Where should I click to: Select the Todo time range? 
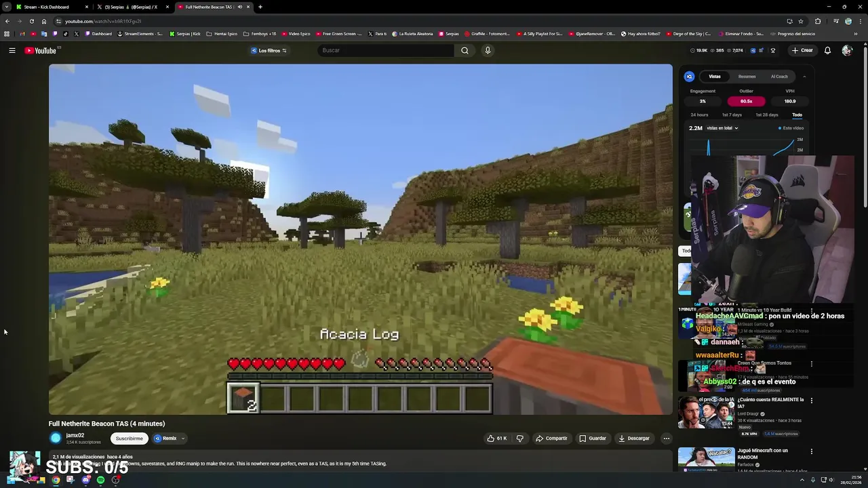click(x=797, y=115)
